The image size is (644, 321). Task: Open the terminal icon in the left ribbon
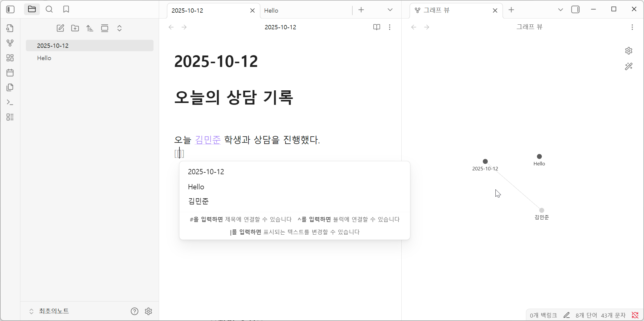point(10,102)
